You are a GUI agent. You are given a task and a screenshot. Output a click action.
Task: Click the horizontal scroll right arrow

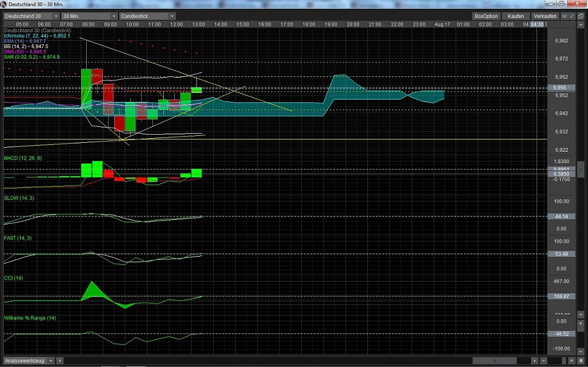pyautogui.click(x=535, y=361)
